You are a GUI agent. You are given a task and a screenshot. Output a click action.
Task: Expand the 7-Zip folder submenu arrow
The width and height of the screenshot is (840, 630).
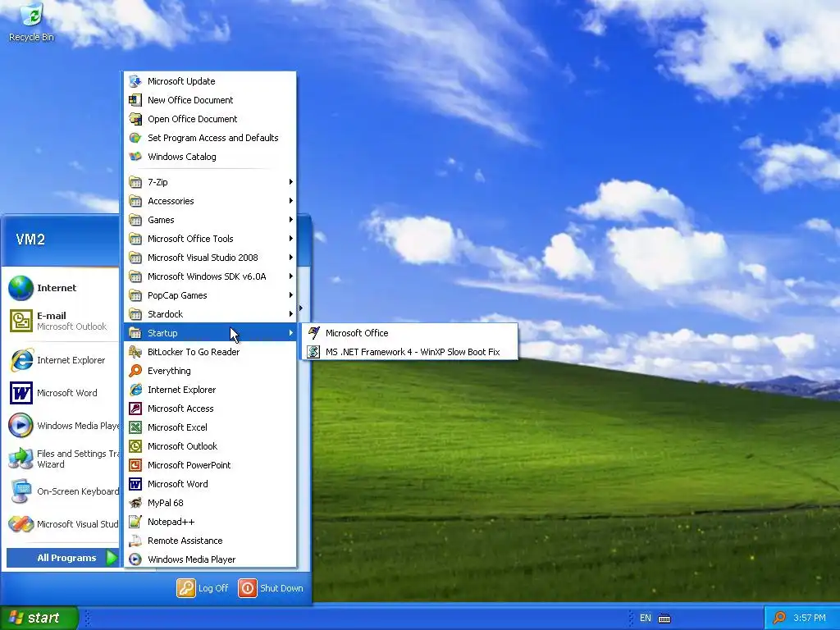tap(291, 182)
